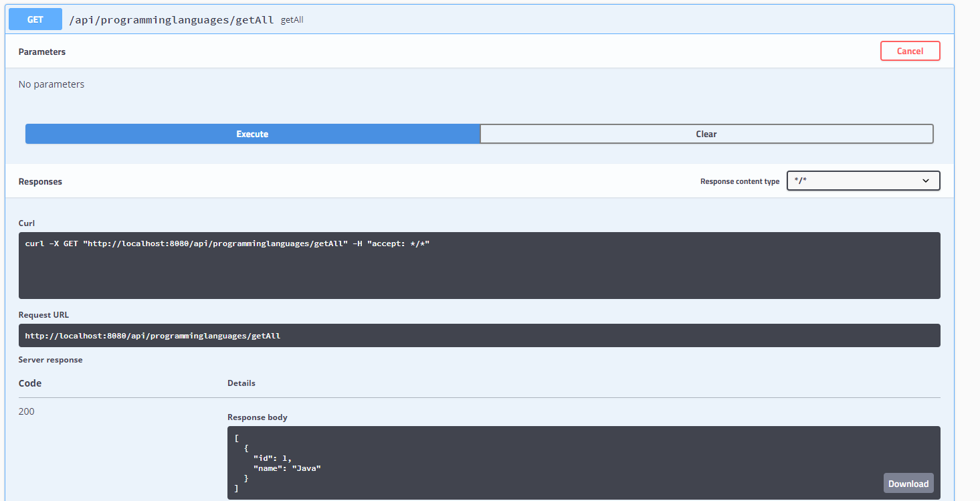The image size is (980, 501).
Task: Click the dropdown chevron next to */*
Action: (x=926, y=181)
